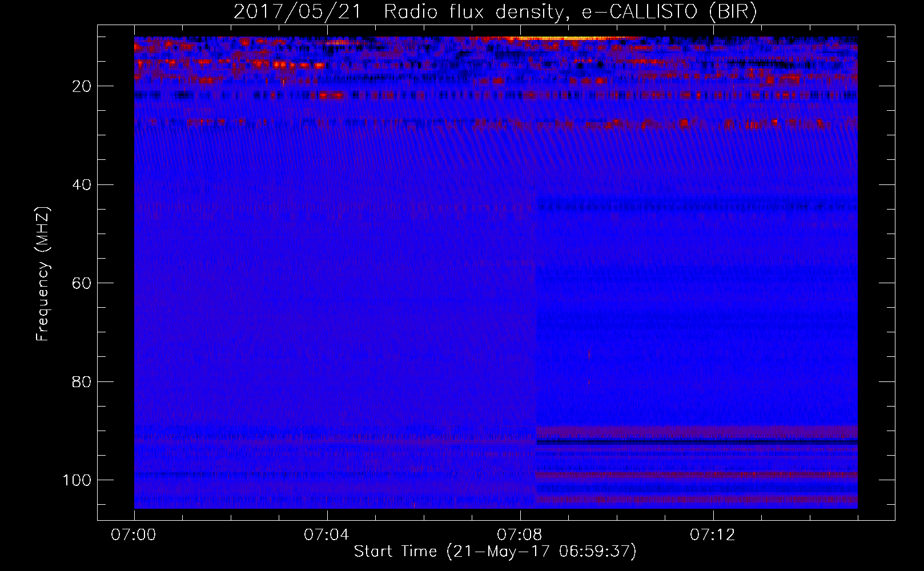Screen dimensions: 924x571
Task: Click the 80 MHz frequency tick label
Action: tap(82, 381)
